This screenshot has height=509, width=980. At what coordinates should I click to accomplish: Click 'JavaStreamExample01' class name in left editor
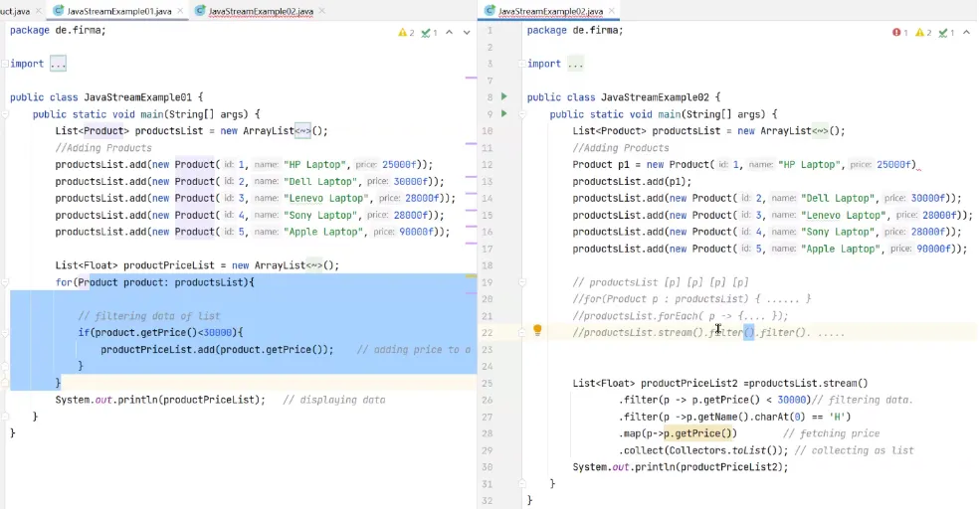pyautogui.click(x=137, y=97)
